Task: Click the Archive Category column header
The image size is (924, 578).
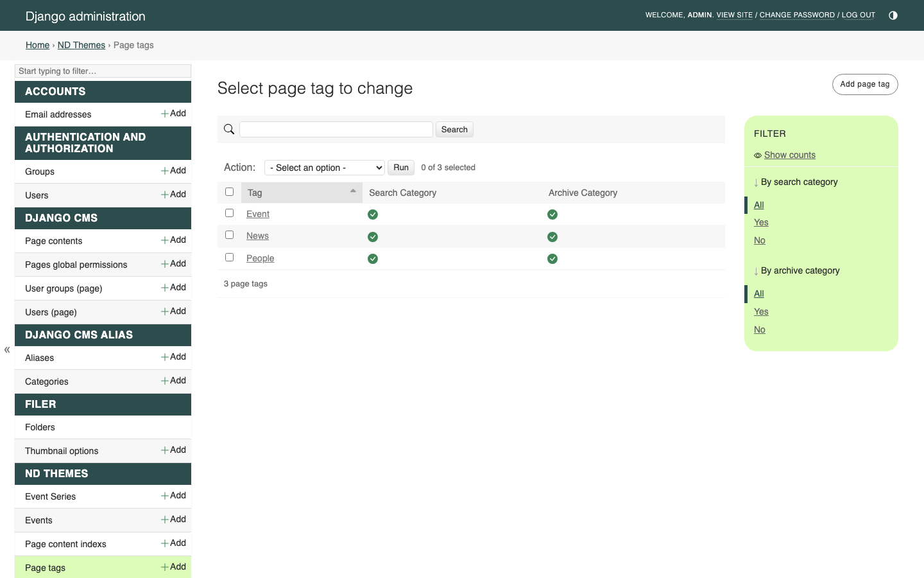Action: (x=583, y=193)
